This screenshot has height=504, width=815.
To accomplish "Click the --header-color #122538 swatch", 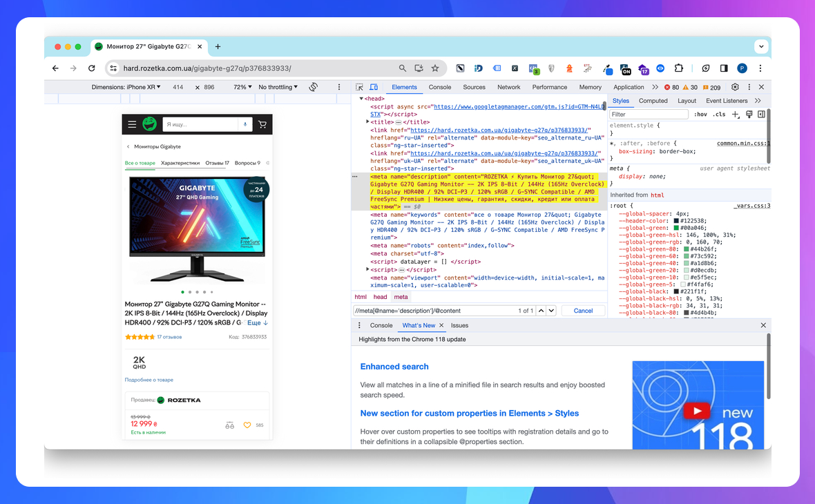I will point(676,221).
